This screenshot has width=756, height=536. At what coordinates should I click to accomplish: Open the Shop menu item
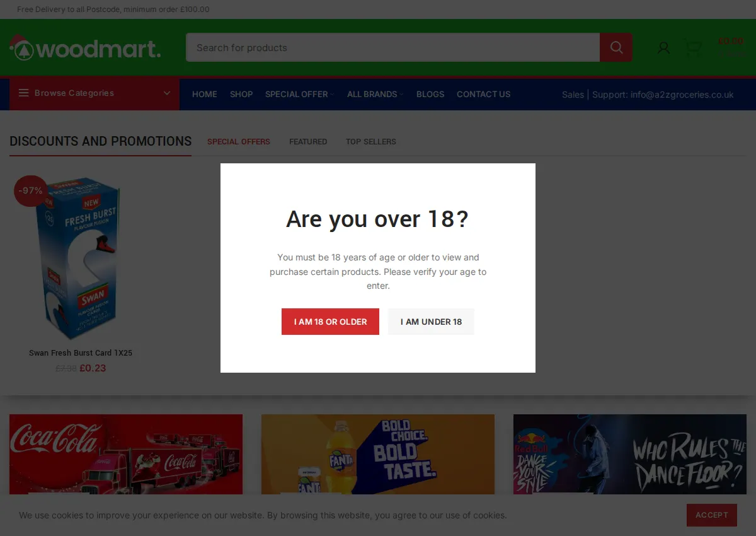coord(241,94)
